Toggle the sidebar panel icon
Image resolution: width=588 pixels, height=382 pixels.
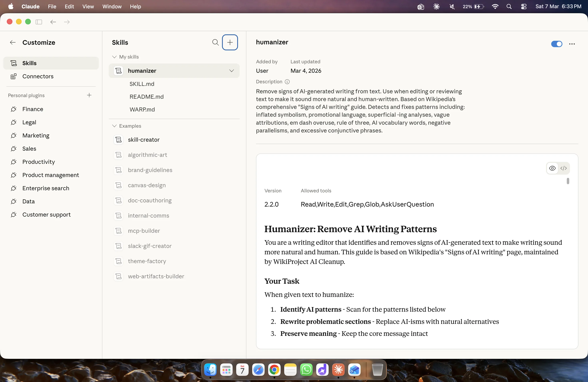tap(39, 22)
